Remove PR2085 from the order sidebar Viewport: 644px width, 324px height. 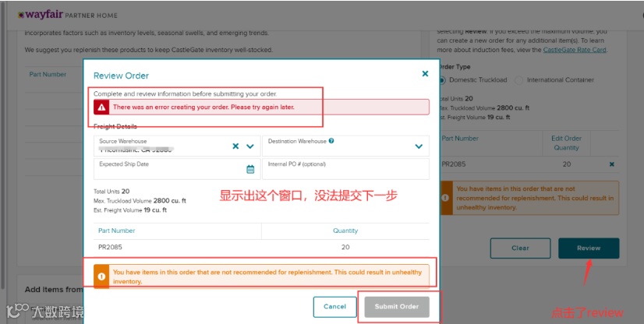(611, 164)
